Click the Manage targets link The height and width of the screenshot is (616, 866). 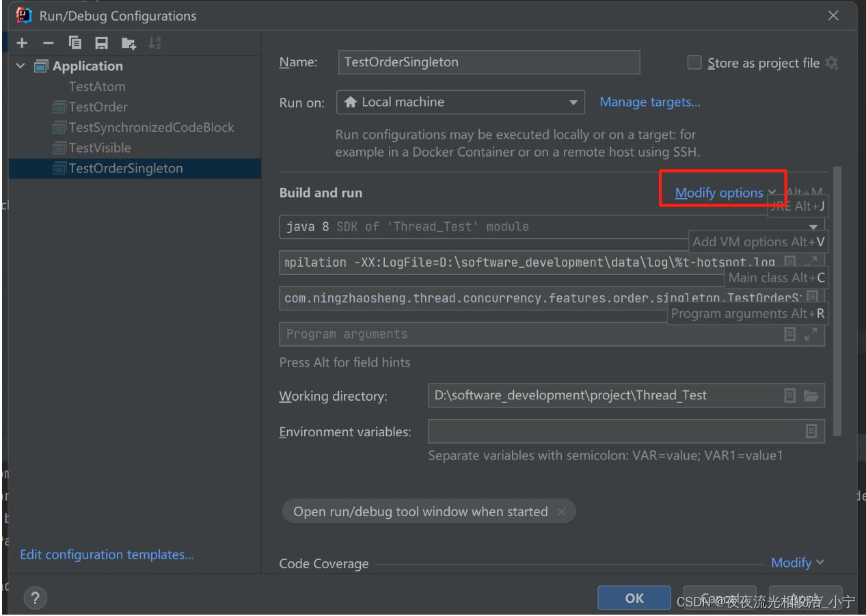(649, 102)
